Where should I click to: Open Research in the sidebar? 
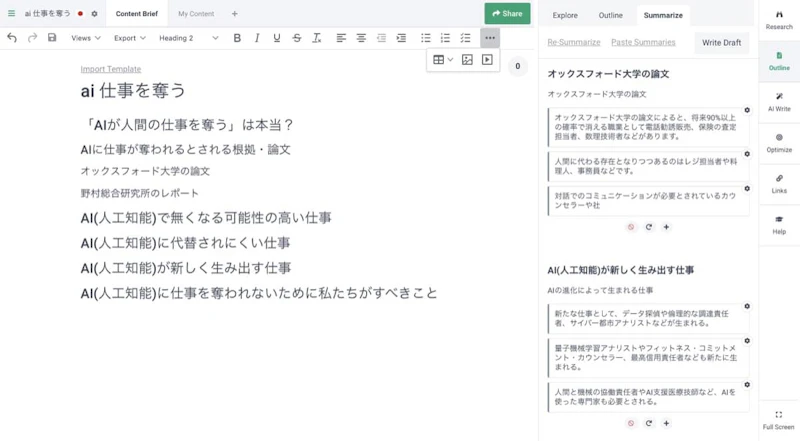coord(779,20)
